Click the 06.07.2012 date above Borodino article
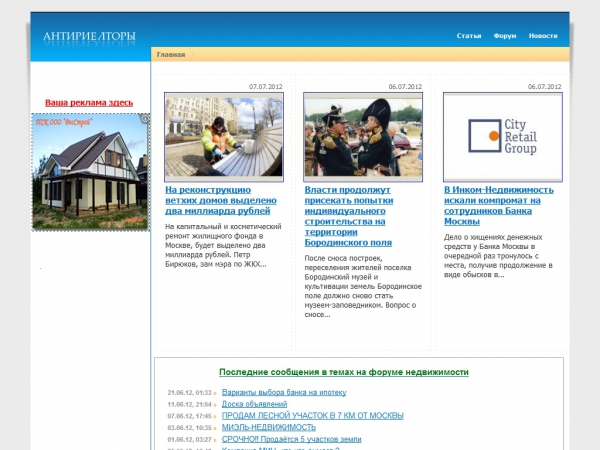Viewport: 600px width, 450px height. [x=405, y=86]
